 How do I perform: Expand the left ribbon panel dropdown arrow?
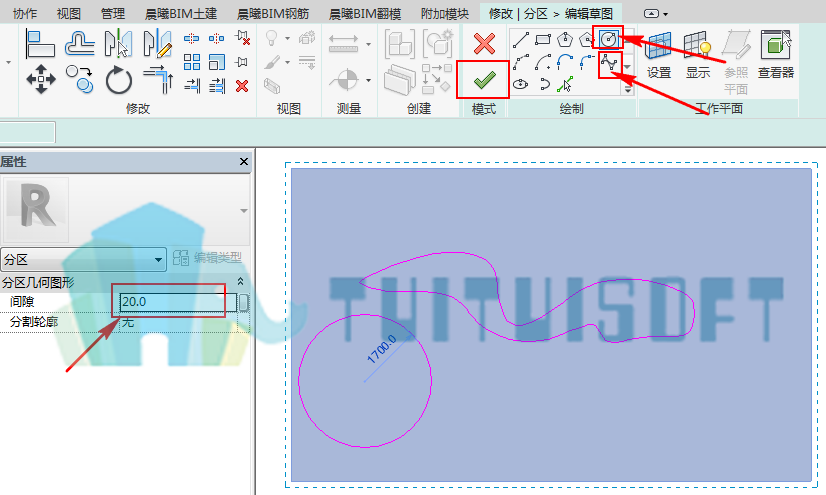(x=8, y=62)
